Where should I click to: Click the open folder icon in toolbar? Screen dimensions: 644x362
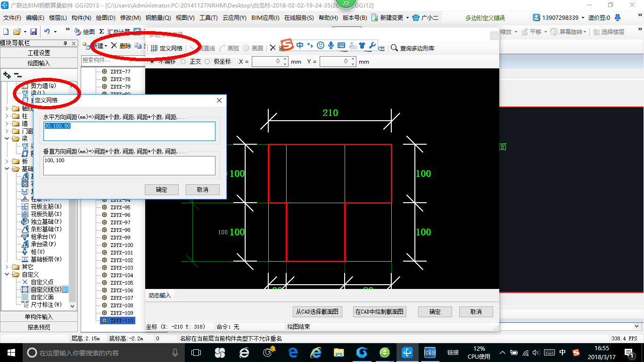click(x=17, y=32)
